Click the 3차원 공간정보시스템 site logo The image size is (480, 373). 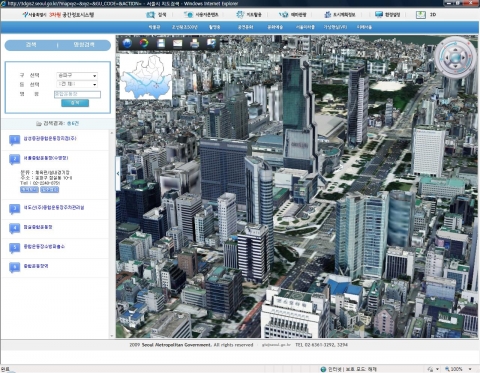(x=58, y=15)
